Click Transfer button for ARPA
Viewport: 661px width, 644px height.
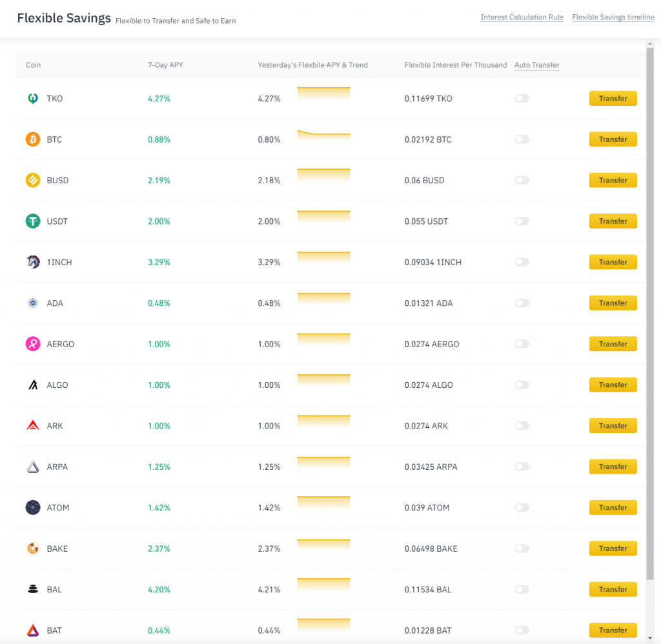[613, 467]
